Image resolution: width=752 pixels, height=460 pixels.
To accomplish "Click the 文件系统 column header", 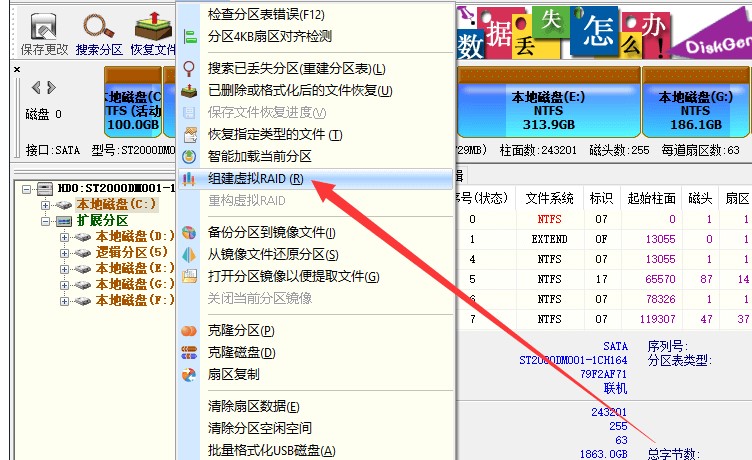I will (x=550, y=198).
